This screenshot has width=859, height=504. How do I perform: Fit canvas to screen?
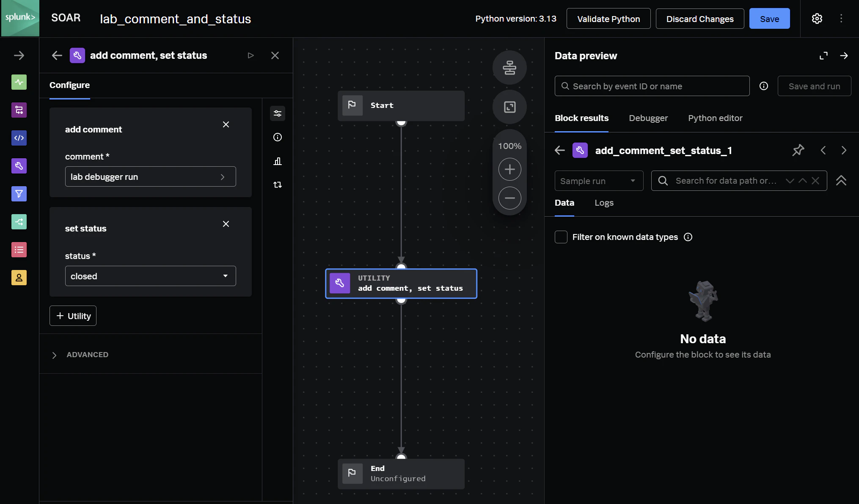pos(509,107)
